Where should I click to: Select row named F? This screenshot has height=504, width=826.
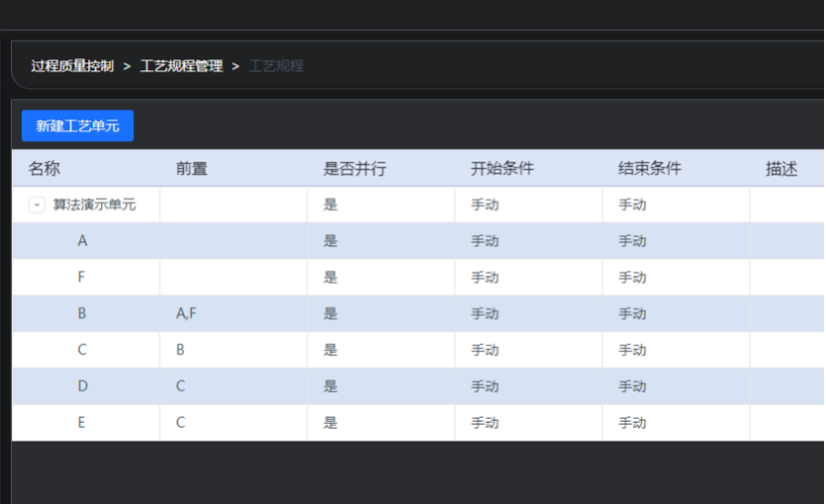point(81,277)
